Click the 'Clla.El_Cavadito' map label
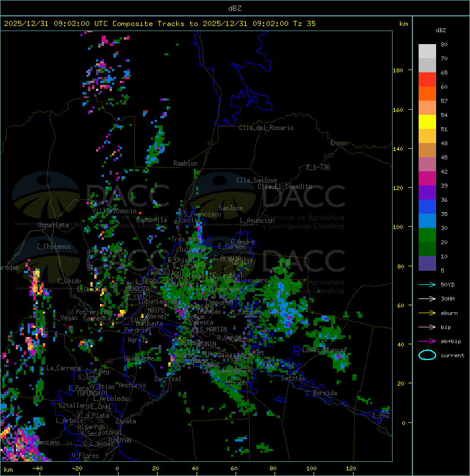Viewport: 470px width, 476px height. [x=285, y=187]
